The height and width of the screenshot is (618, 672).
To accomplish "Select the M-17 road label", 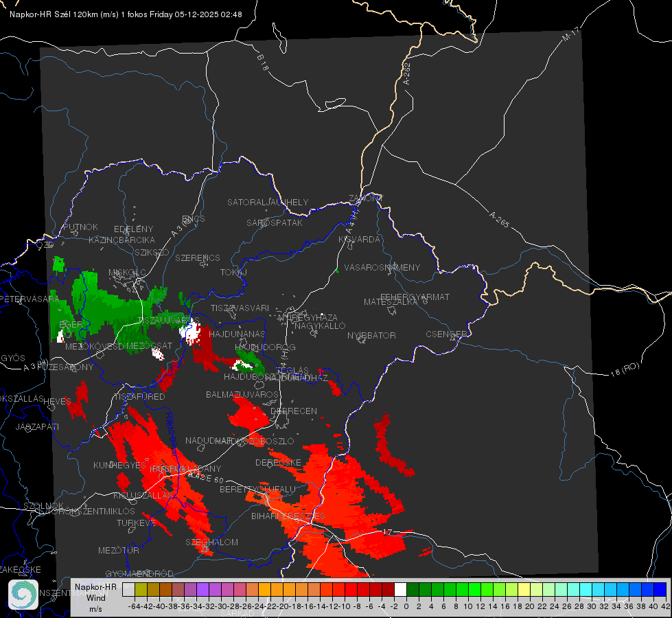I will pyautogui.click(x=570, y=34).
